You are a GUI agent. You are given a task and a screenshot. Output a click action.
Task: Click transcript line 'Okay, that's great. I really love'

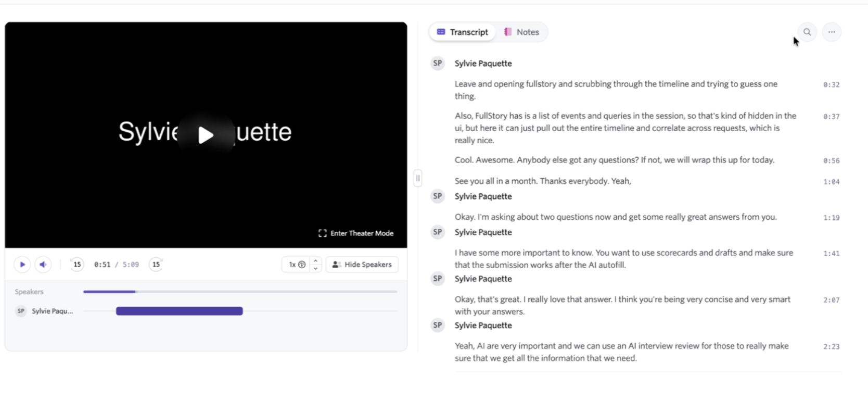click(622, 305)
